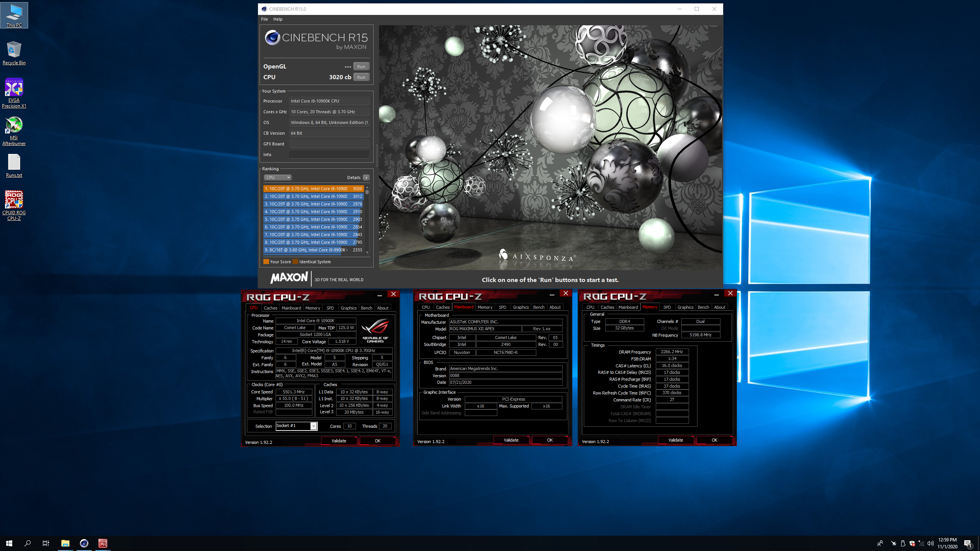Open the This PC desktop icon

pyautogui.click(x=14, y=16)
